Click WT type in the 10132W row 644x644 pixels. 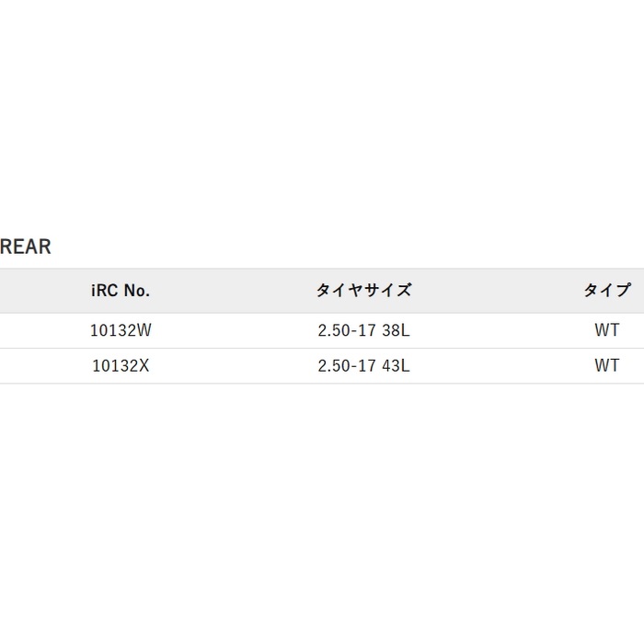tap(607, 330)
